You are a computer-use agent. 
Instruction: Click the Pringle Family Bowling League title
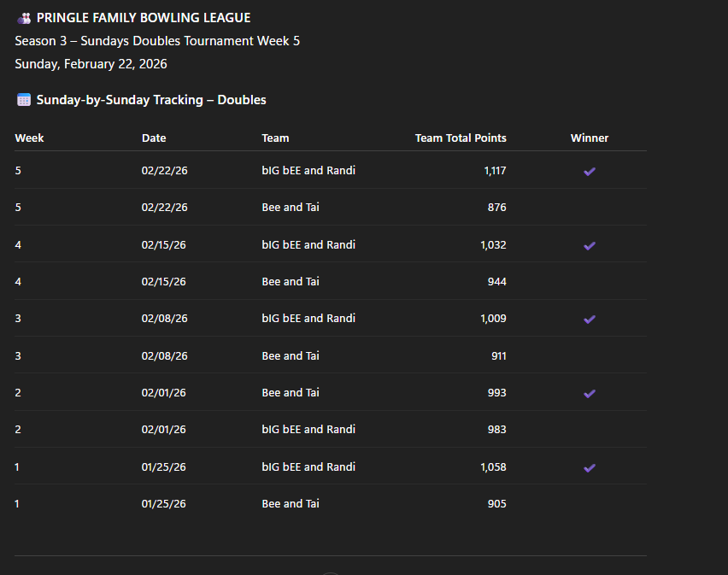point(144,18)
